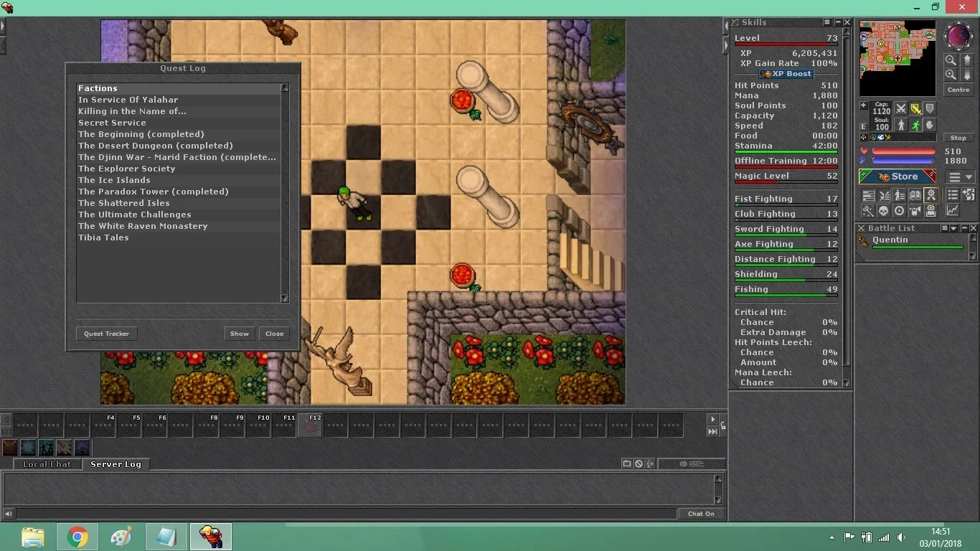Select The Explorer Society quest
This screenshot has width=980, height=551.
tap(179, 169)
